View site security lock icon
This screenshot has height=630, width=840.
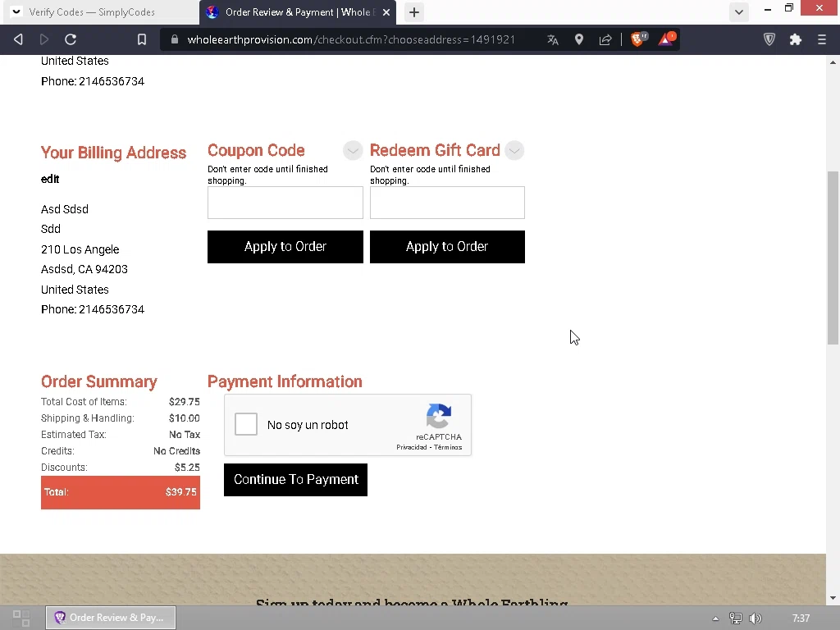(174, 39)
